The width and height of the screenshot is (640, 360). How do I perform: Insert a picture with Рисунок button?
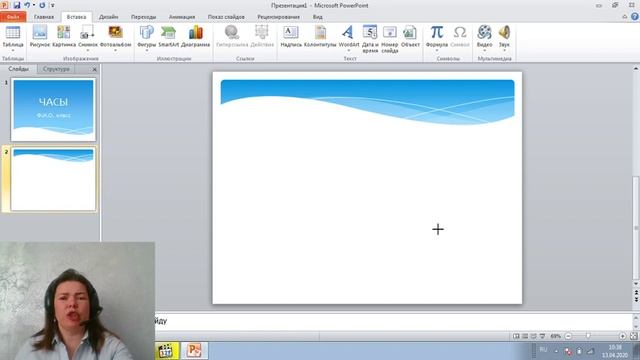coord(40,36)
